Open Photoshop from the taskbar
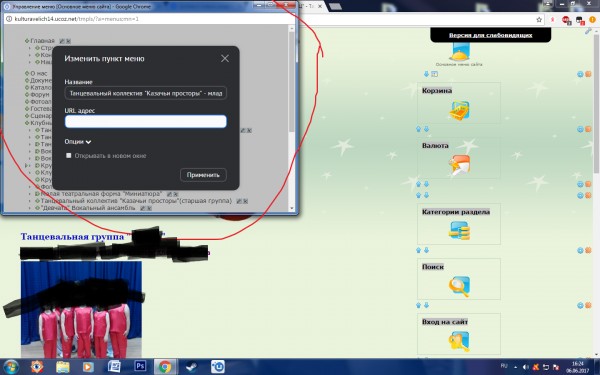The height and width of the screenshot is (375, 600). [140, 367]
